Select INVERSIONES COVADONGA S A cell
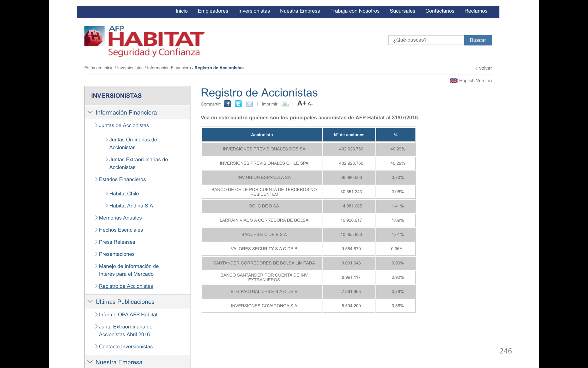Image resolution: width=588 pixels, height=368 pixels. (262, 306)
